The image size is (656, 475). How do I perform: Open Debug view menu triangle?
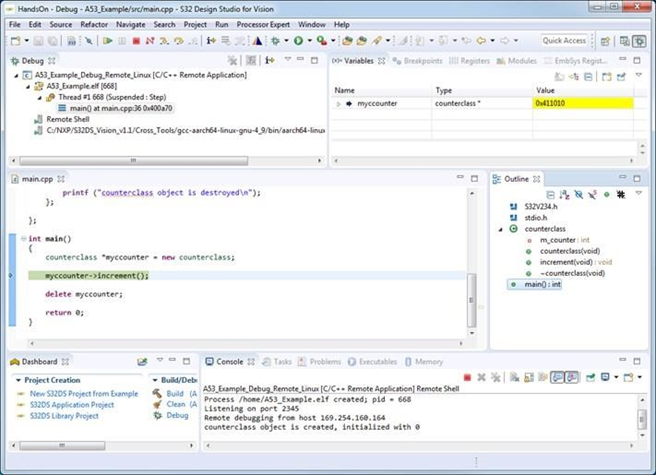click(287, 60)
